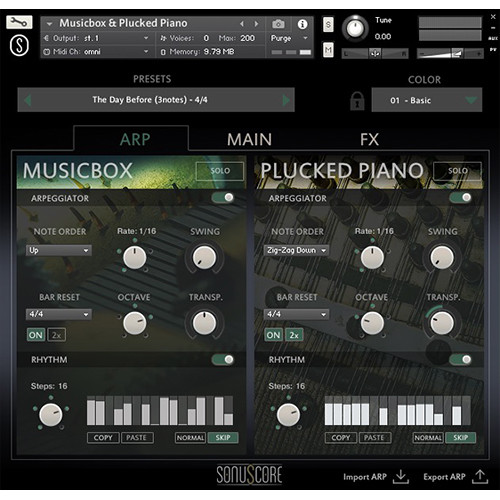Image resolution: width=500 pixels, height=500 pixels.
Task: Toggle the Musicbox Rhythm switch
Action: [223, 359]
